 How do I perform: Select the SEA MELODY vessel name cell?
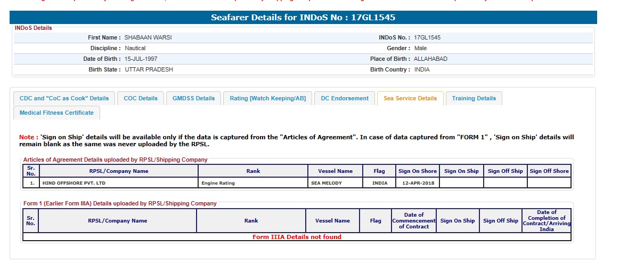pyautogui.click(x=327, y=183)
